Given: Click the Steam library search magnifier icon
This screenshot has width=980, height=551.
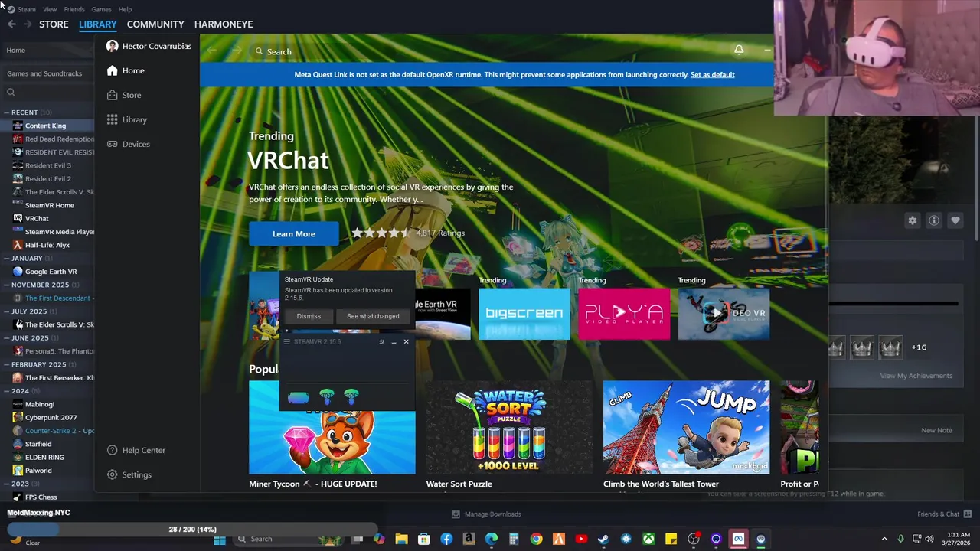Looking at the screenshot, I should tap(11, 93).
